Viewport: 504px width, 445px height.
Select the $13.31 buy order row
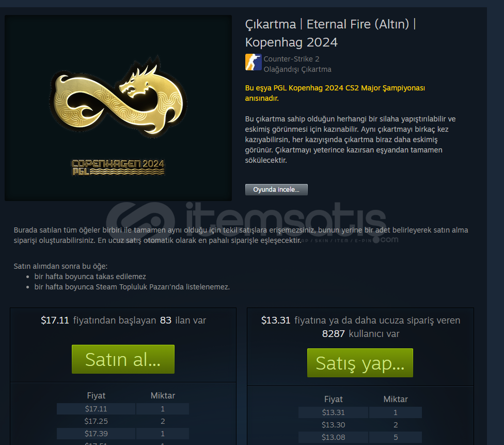[360, 412]
